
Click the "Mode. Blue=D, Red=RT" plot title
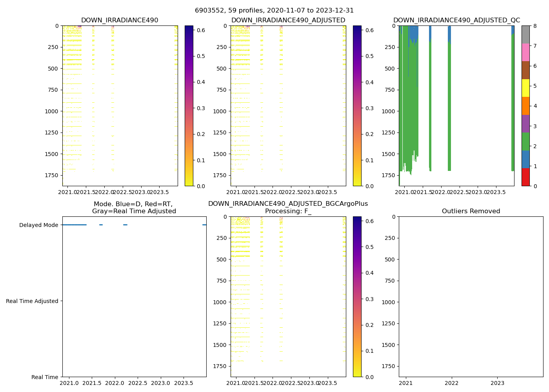click(x=134, y=208)
